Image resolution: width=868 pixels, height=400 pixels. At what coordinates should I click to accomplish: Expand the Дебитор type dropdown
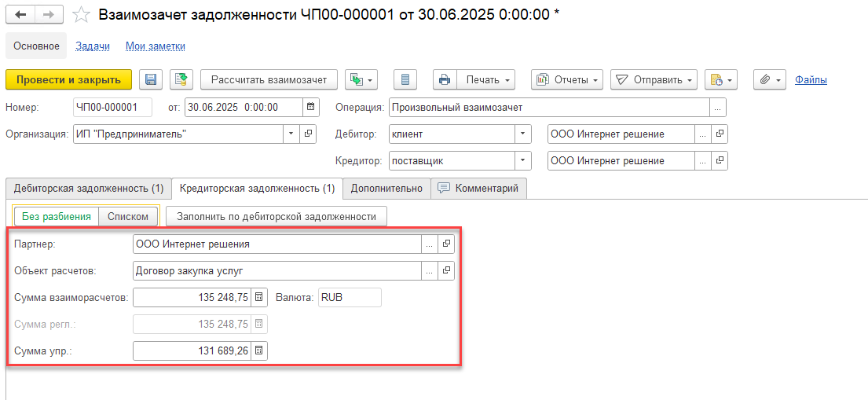click(523, 134)
